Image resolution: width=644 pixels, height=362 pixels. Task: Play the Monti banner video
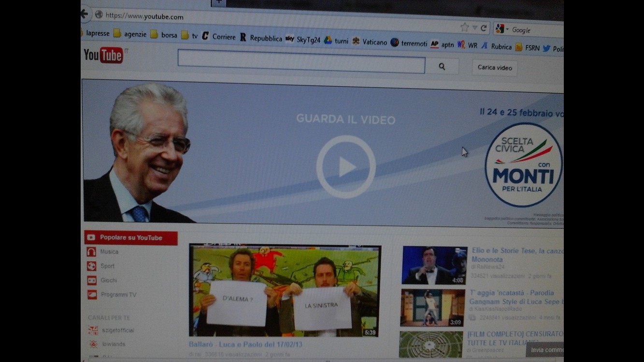pos(346,167)
